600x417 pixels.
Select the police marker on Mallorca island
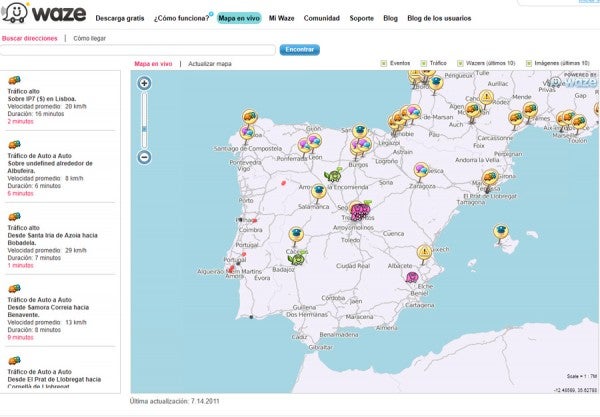pyautogui.click(x=501, y=232)
